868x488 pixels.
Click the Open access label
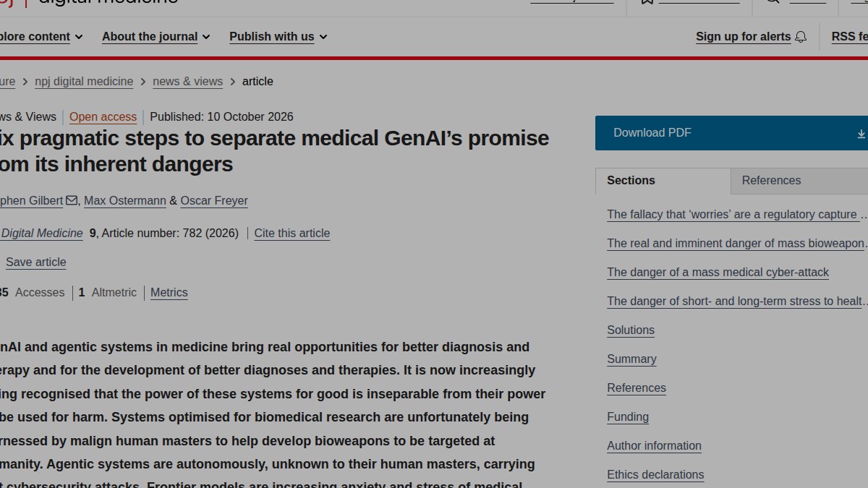point(103,117)
